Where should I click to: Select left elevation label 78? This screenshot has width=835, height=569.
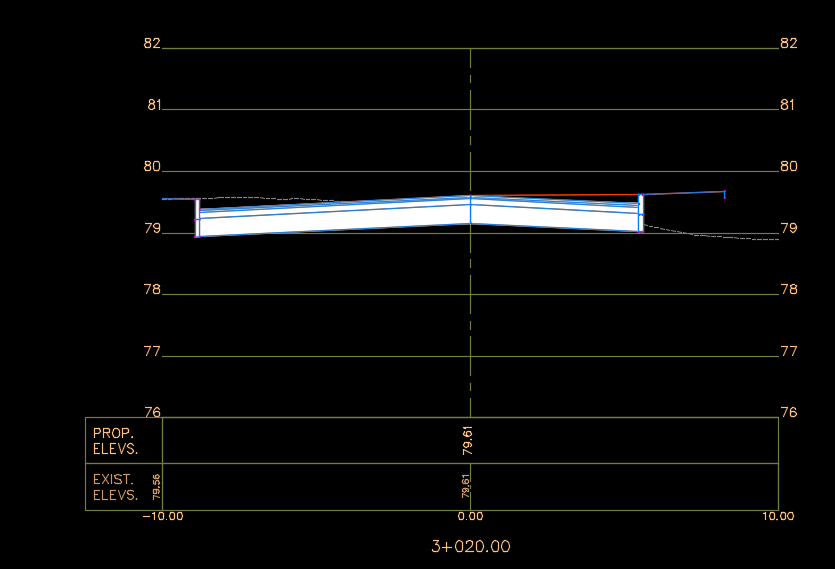pyautogui.click(x=152, y=289)
